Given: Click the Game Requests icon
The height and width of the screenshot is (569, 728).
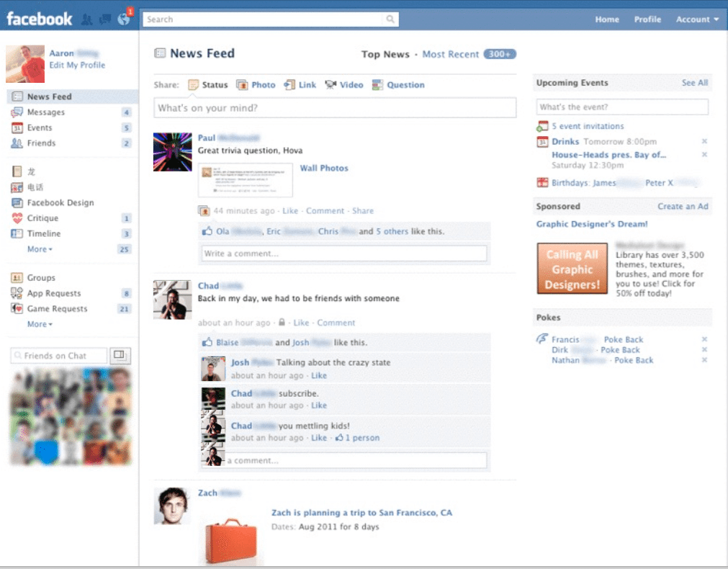Looking at the screenshot, I should 17,308.
